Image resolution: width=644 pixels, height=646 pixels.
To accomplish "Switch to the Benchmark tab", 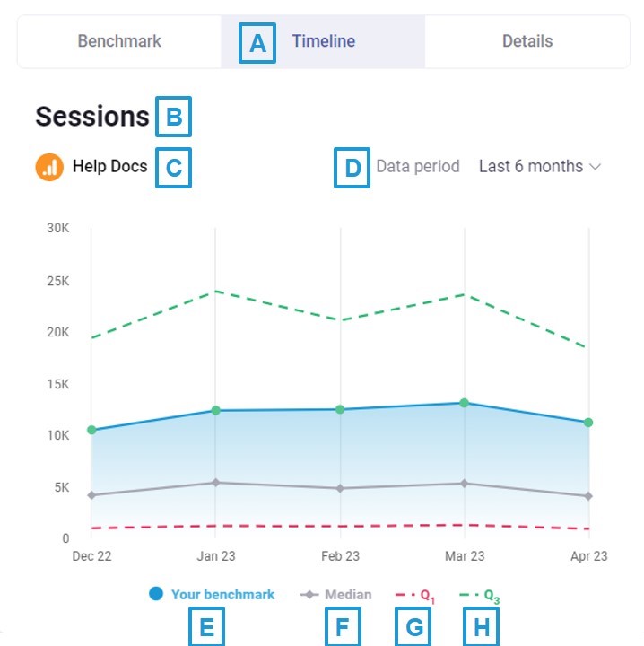I will [x=119, y=41].
